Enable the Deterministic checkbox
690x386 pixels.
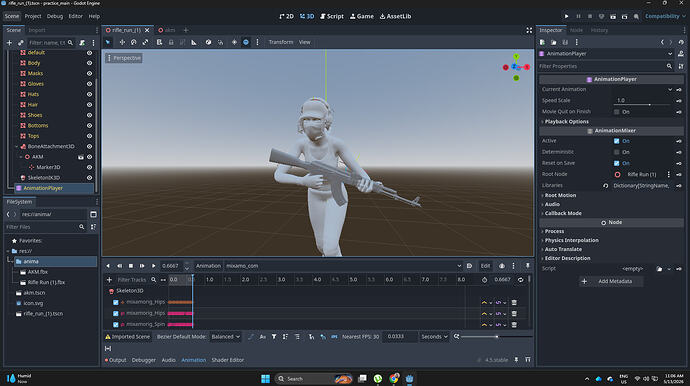click(x=617, y=152)
